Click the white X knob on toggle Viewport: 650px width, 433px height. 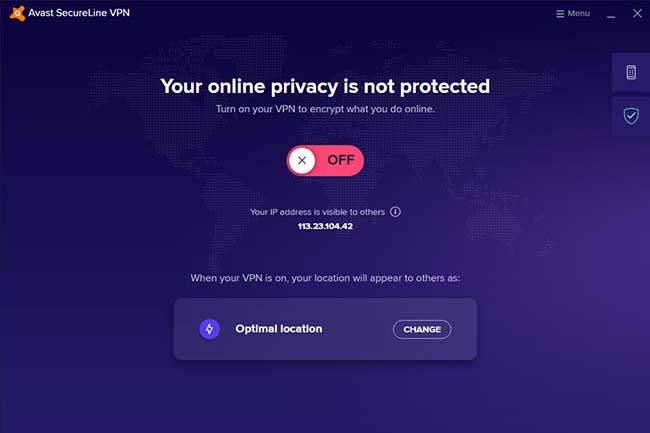tap(302, 160)
